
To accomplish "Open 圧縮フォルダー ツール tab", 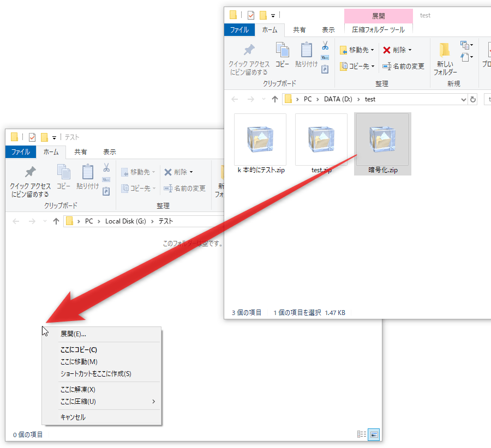I will tap(378, 30).
